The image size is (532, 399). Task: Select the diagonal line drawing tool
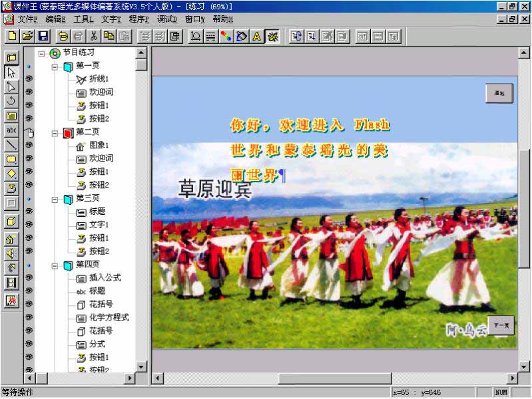point(11,145)
